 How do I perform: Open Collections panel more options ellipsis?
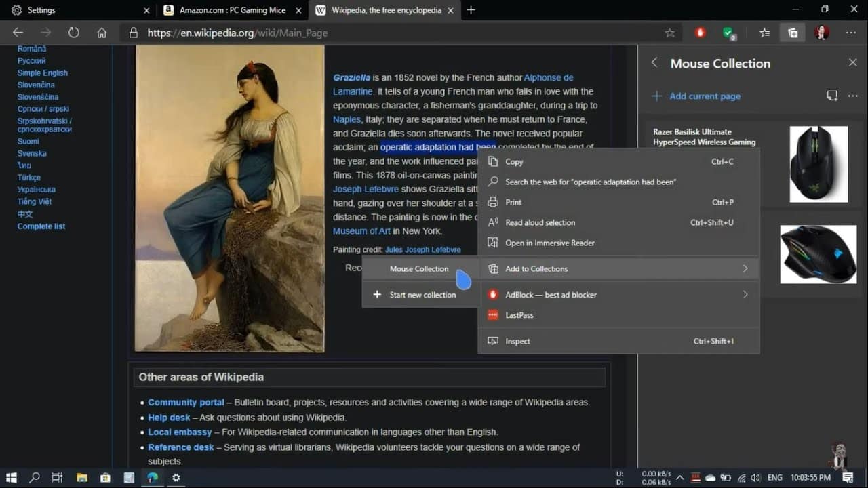[853, 96]
